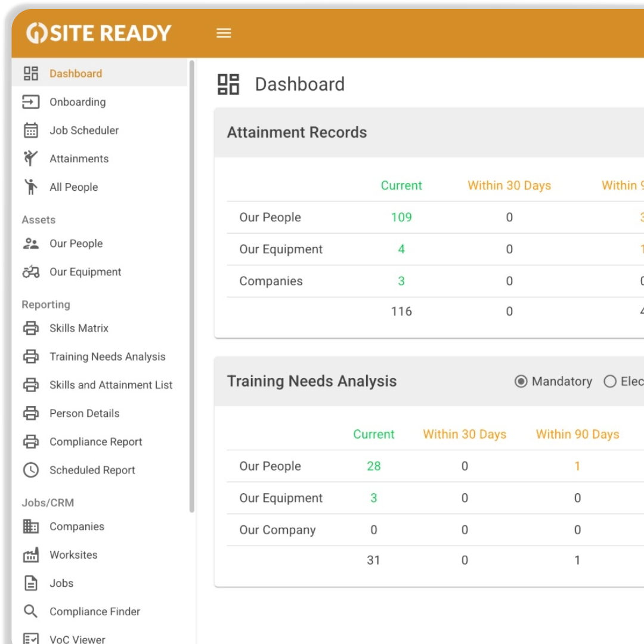Click the hamburger menu icon
The width and height of the screenshot is (644, 644).
coord(224,33)
